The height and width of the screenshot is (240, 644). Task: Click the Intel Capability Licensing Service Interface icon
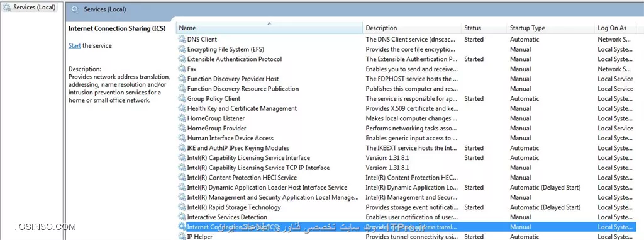click(x=182, y=158)
